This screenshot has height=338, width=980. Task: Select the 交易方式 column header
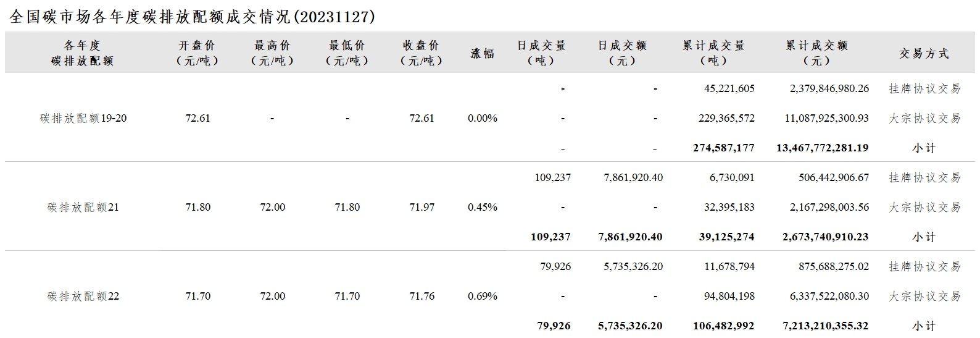[x=924, y=54]
